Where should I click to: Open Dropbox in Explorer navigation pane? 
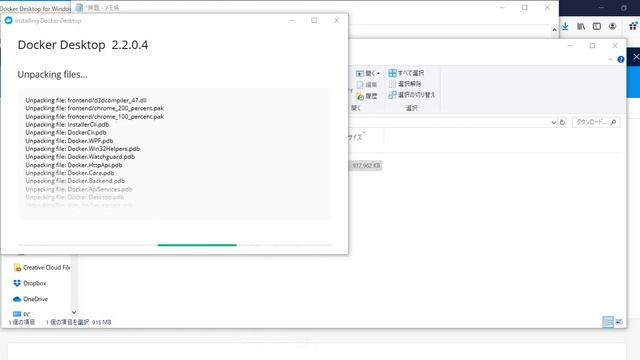tap(30, 283)
